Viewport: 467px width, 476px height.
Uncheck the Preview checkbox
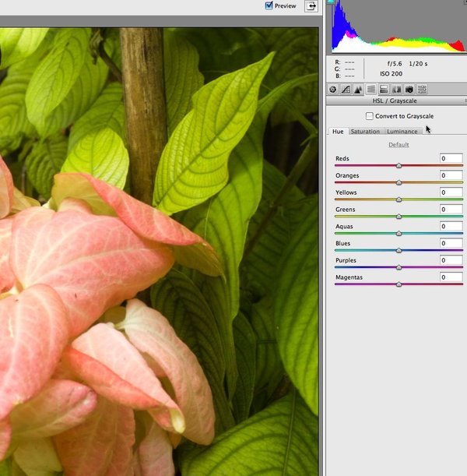point(269,5)
